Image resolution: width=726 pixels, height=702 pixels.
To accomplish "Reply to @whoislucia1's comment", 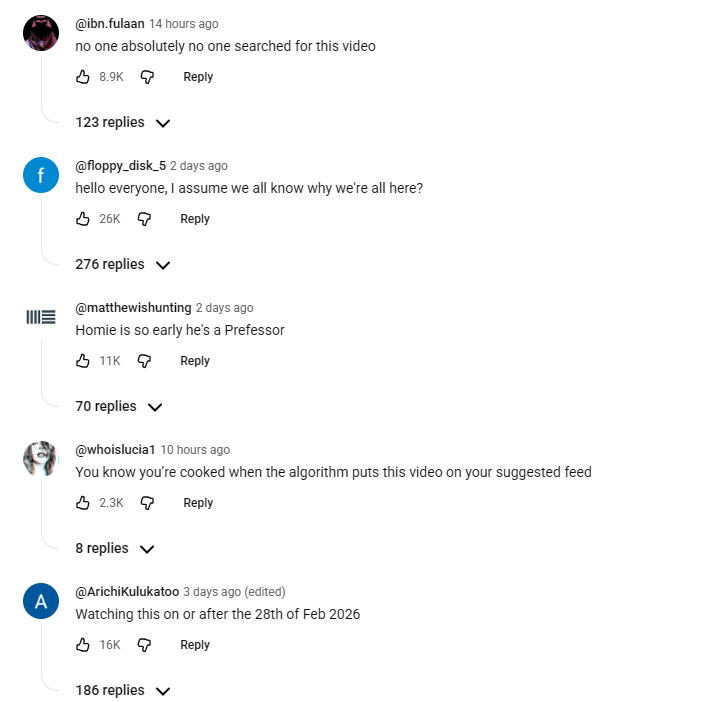I will pos(198,503).
